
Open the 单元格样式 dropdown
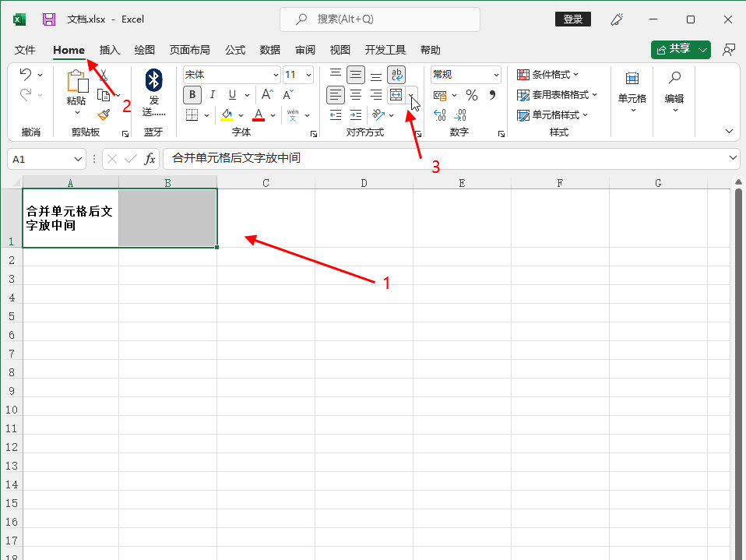(x=552, y=114)
